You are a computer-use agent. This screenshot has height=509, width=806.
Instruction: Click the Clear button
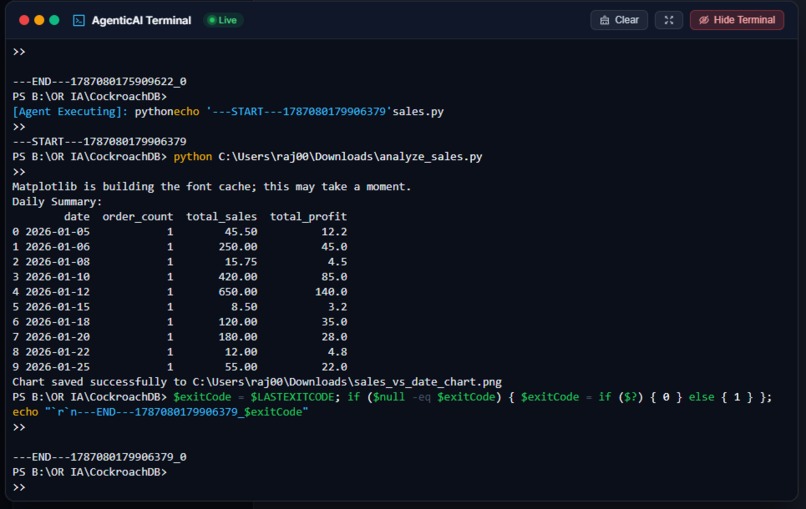pyautogui.click(x=619, y=20)
